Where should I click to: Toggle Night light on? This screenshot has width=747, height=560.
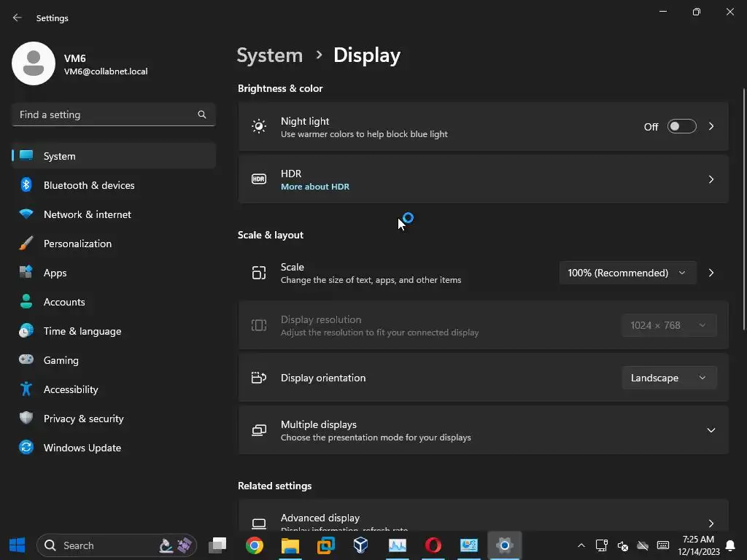(x=681, y=126)
